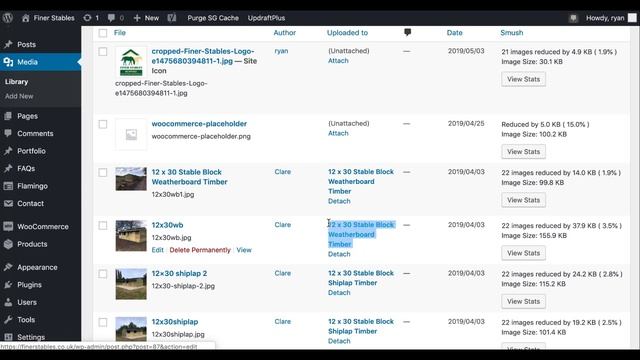Screen dimensions: 640x360
Task: Click View Stats for 12x30wb row
Action: [x=524, y=253]
